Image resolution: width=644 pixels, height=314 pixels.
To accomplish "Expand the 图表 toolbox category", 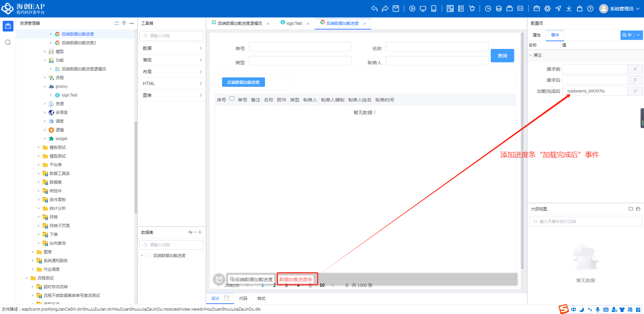I will (x=172, y=95).
